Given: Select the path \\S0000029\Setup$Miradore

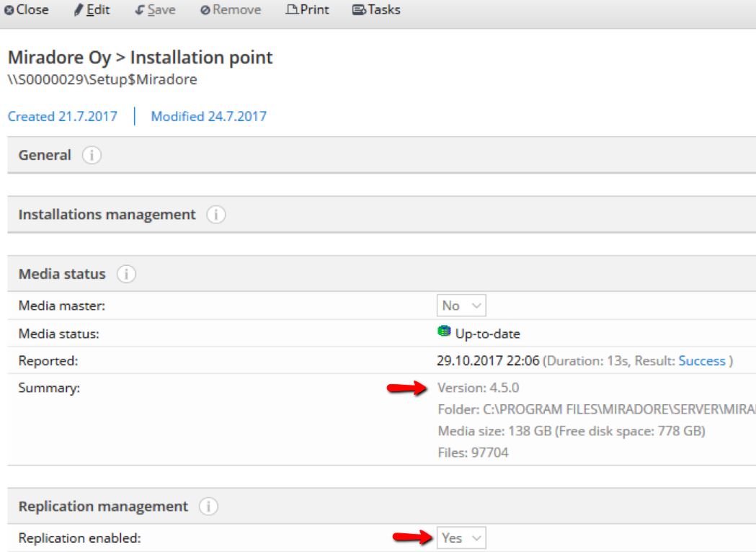Looking at the screenshot, I should pyautogui.click(x=102, y=79).
